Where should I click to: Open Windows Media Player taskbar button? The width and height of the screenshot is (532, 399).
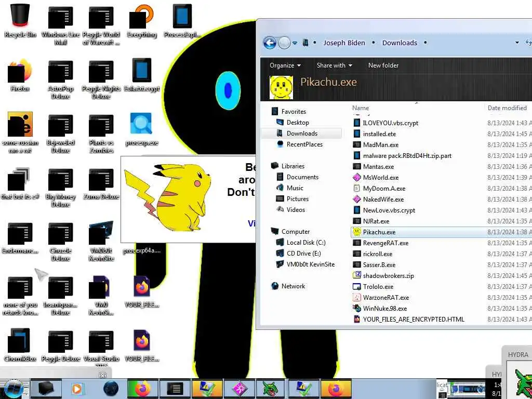77,389
